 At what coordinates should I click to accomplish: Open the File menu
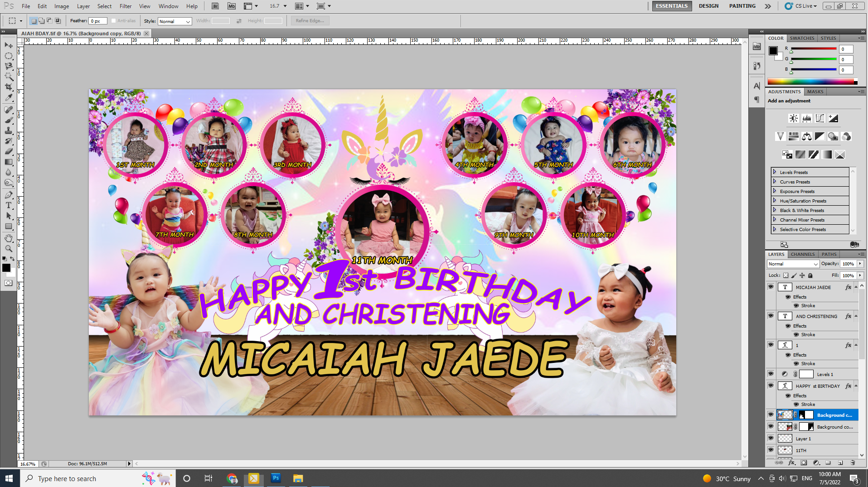(x=26, y=6)
